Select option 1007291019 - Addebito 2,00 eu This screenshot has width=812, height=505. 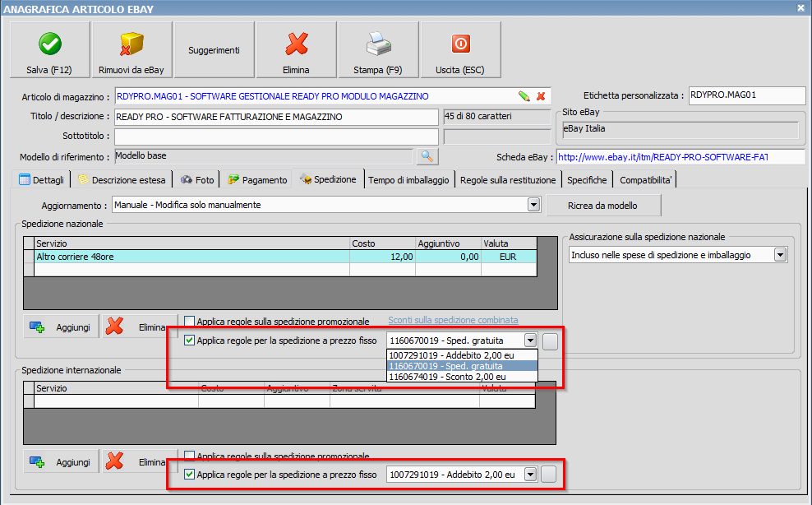[x=463, y=355]
